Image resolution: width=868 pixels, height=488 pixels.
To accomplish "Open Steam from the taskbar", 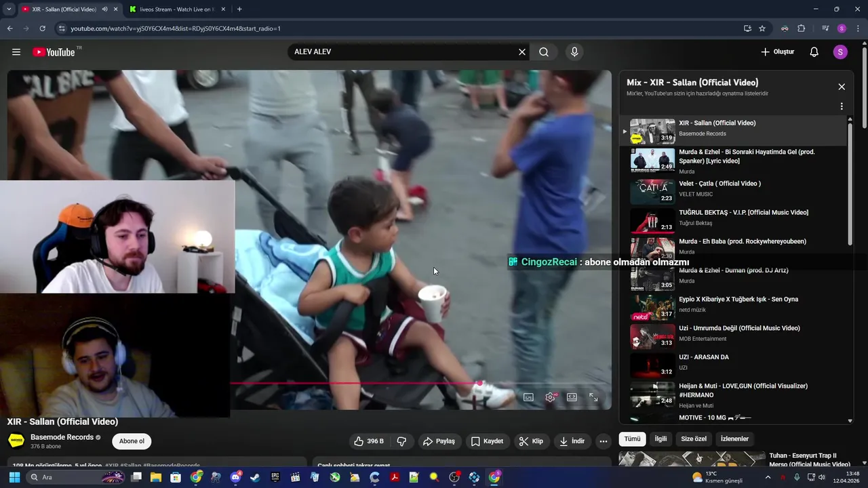I will coord(255,478).
